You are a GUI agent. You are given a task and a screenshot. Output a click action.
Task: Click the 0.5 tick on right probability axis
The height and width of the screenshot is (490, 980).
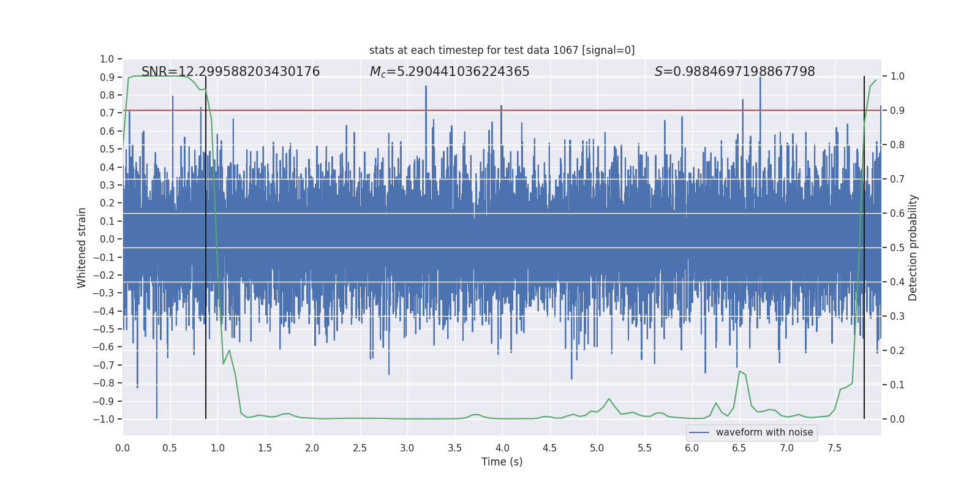897,248
